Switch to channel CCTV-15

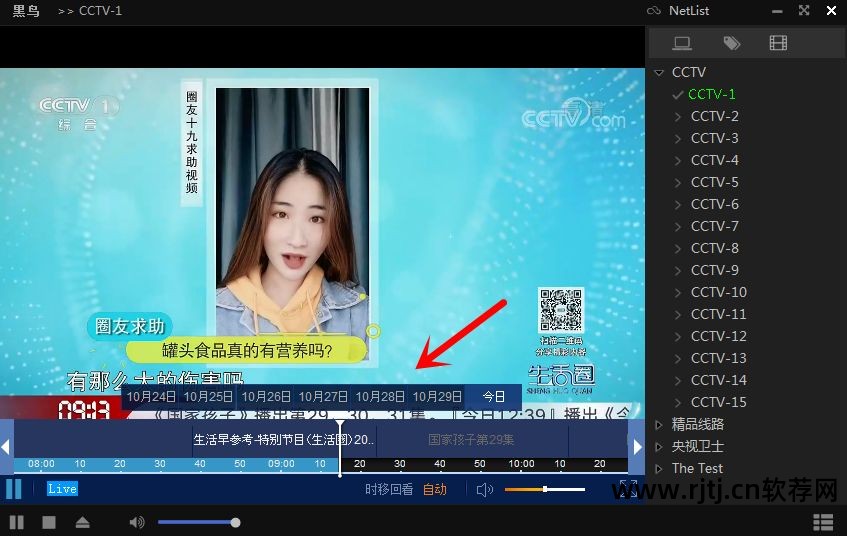(x=718, y=403)
